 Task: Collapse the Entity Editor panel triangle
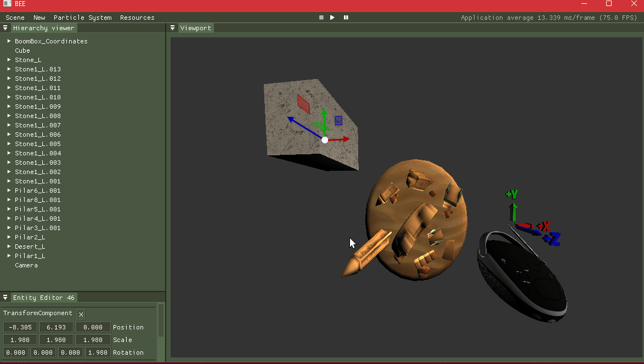pyautogui.click(x=5, y=298)
